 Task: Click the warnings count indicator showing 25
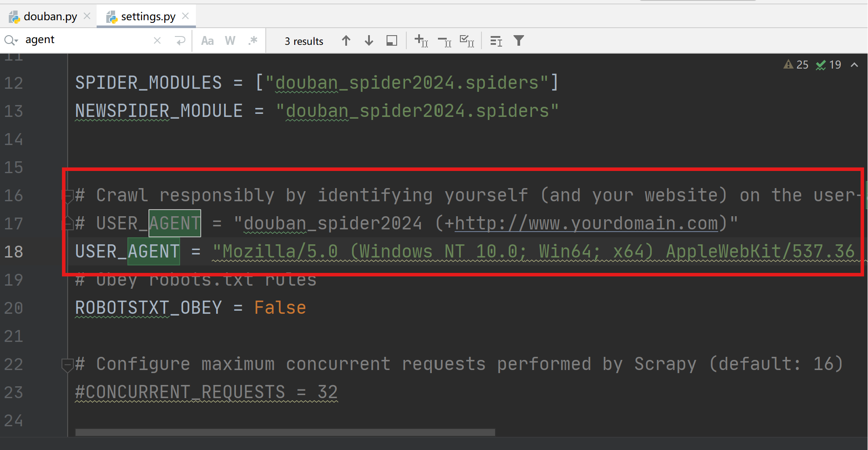click(796, 65)
